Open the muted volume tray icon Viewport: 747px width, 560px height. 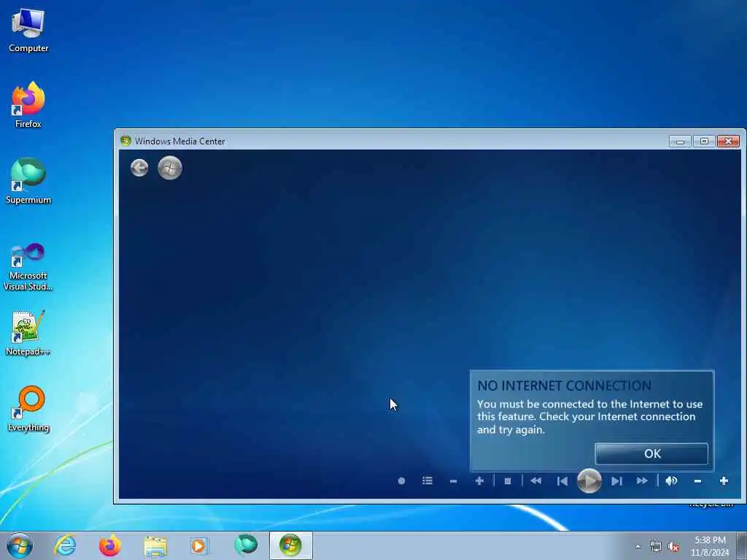click(673, 547)
